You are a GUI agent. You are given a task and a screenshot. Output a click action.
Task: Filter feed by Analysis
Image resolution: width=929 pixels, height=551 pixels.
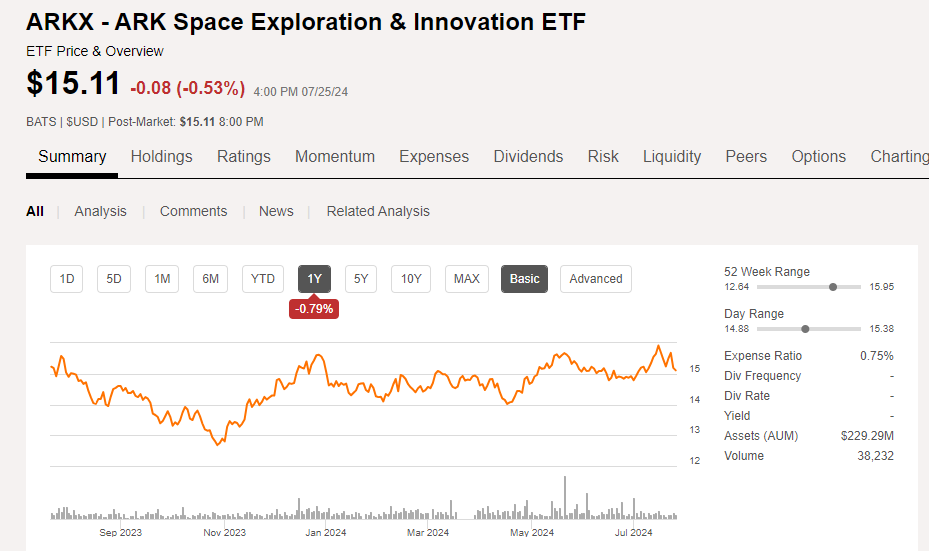point(100,212)
